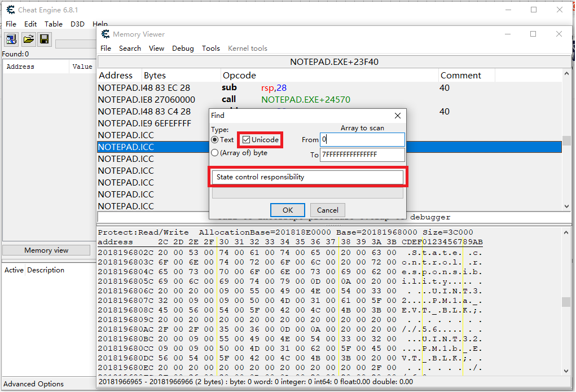Click the To address input field

click(362, 155)
